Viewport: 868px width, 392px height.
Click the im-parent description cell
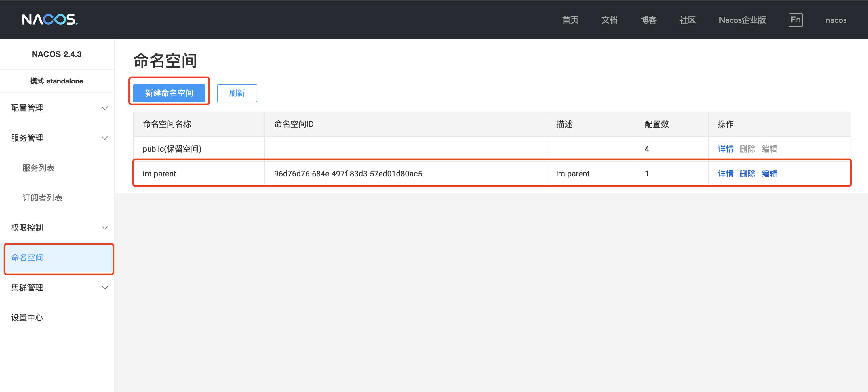pyautogui.click(x=591, y=174)
